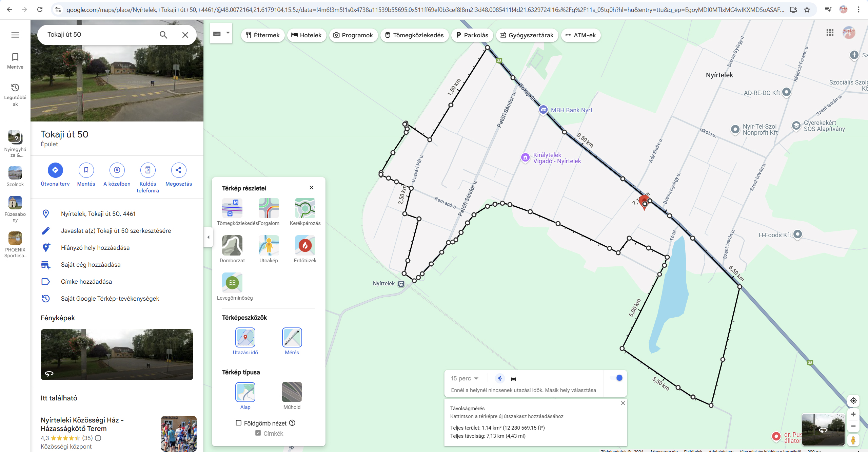Open the Utazási idő travel time tool

tap(245, 338)
